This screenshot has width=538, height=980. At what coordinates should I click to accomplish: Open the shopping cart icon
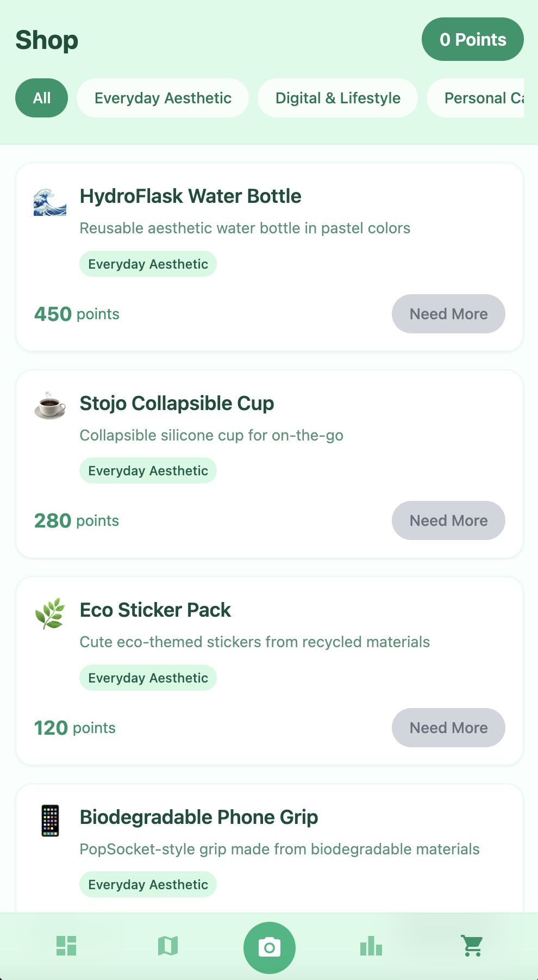[472, 946]
